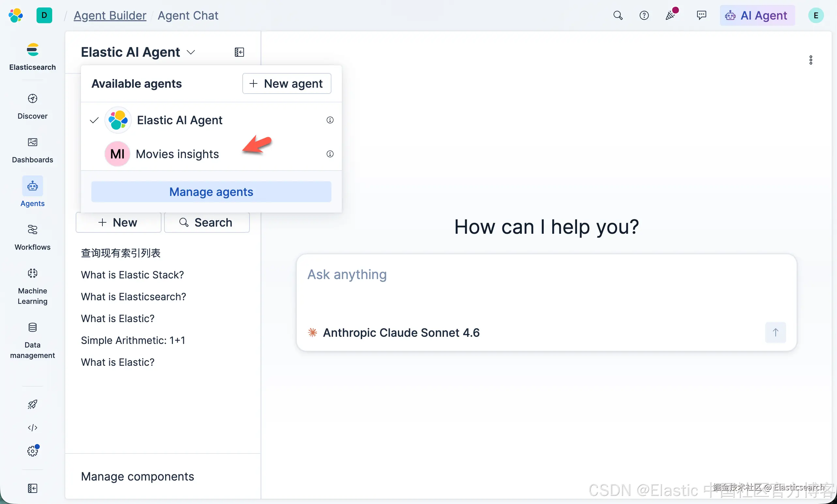Toggle the Elastic AI Agent dropdown chevron
The height and width of the screenshot is (504, 837).
(191, 52)
